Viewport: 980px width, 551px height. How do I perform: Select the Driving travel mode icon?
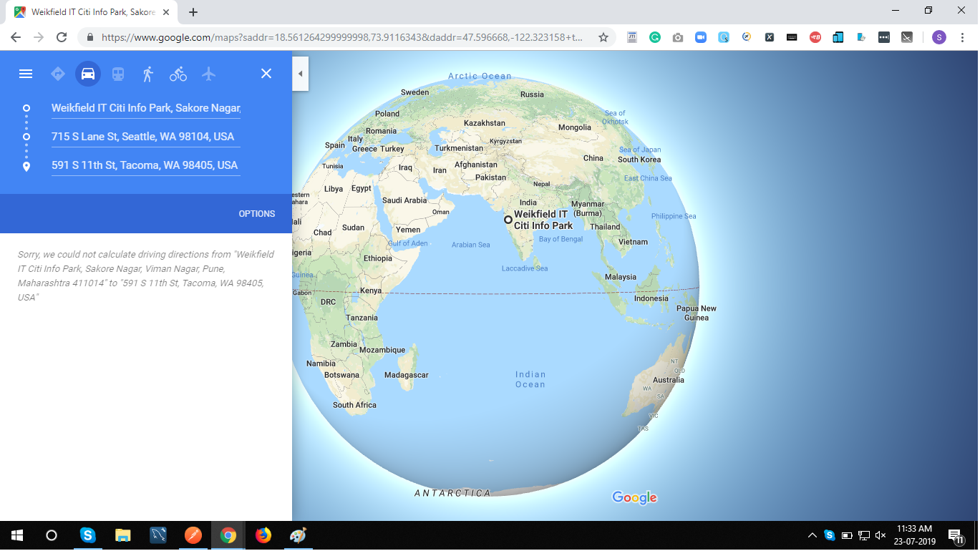pos(88,74)
